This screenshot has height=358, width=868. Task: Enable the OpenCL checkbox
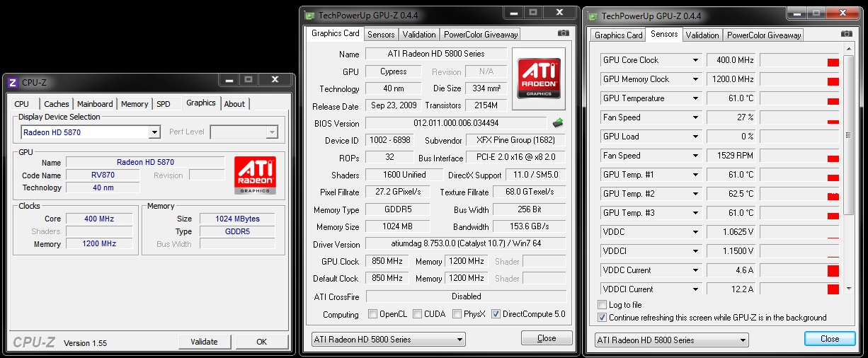pos(373,314)
